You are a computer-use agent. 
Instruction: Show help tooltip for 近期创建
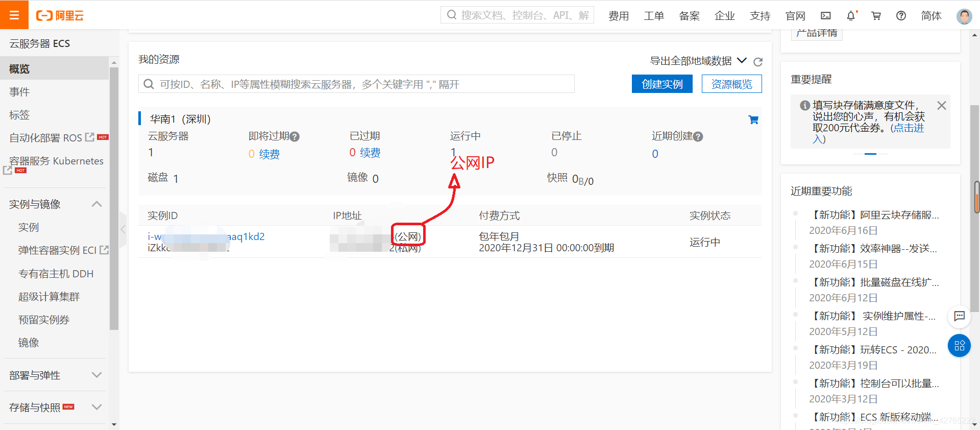tap(698, 137)
